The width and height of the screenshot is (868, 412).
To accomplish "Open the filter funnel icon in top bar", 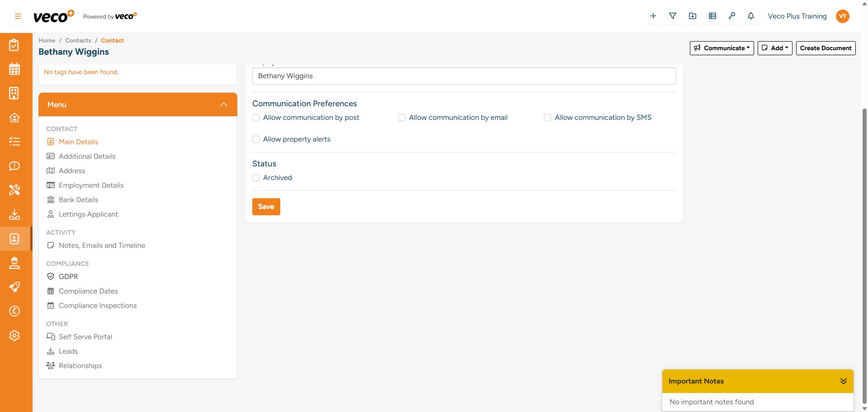I will [673, 16].
